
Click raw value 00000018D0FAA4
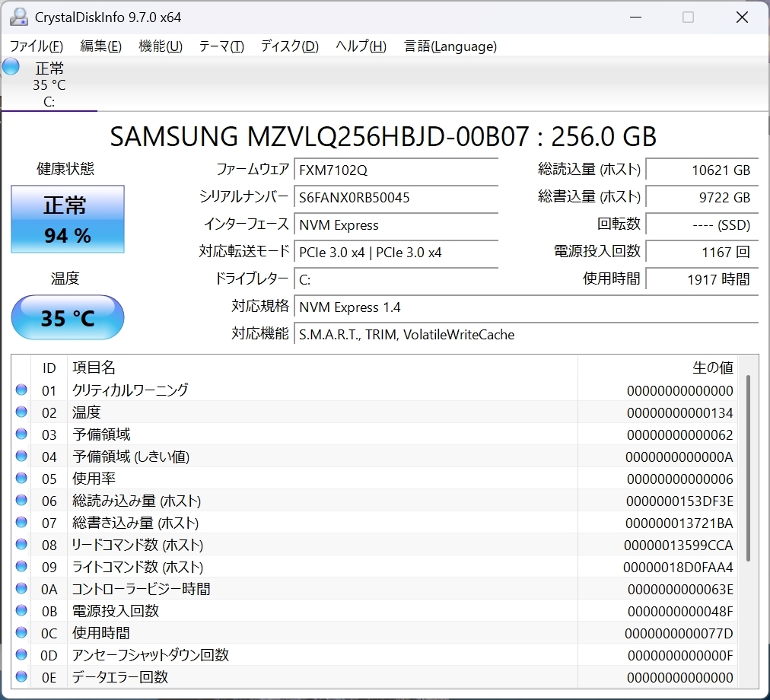[x=678, y=568]
